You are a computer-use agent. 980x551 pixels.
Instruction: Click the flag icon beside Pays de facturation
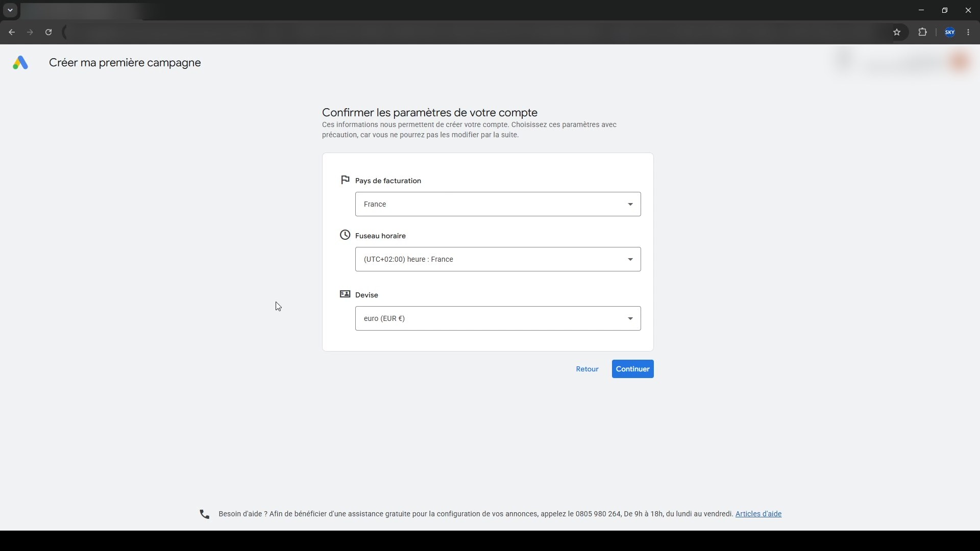(345, 180)
